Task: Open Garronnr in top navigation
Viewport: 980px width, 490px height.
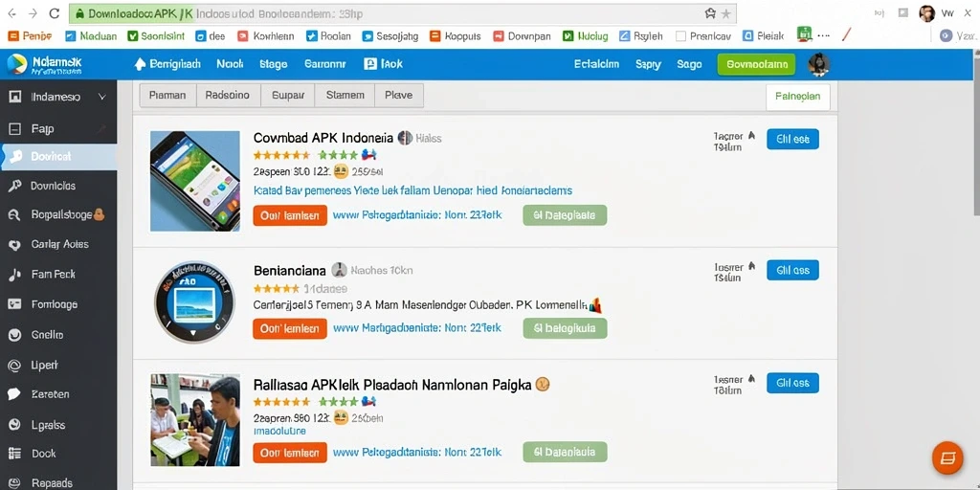Action: pyautogui.click(x=325, y=64)
